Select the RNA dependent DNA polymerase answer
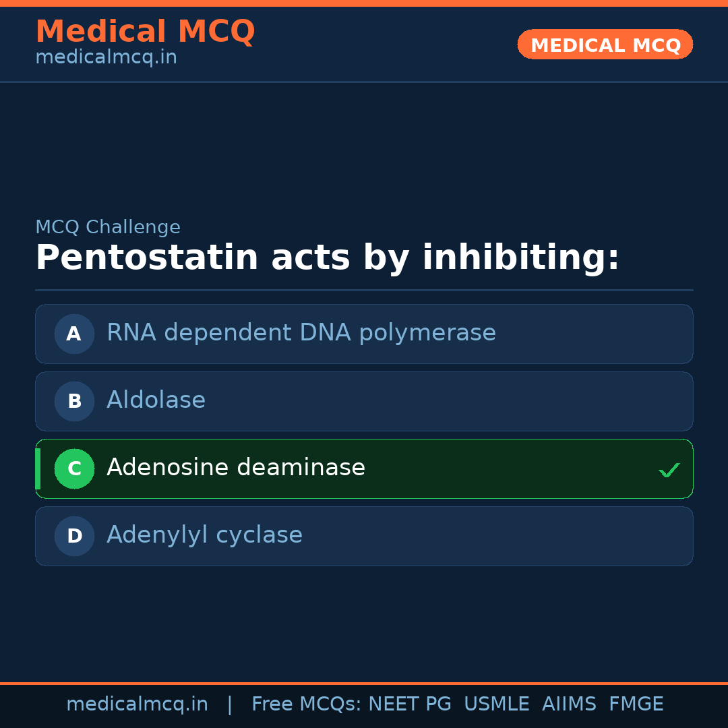The image size is (728, 728). [301, 333]
